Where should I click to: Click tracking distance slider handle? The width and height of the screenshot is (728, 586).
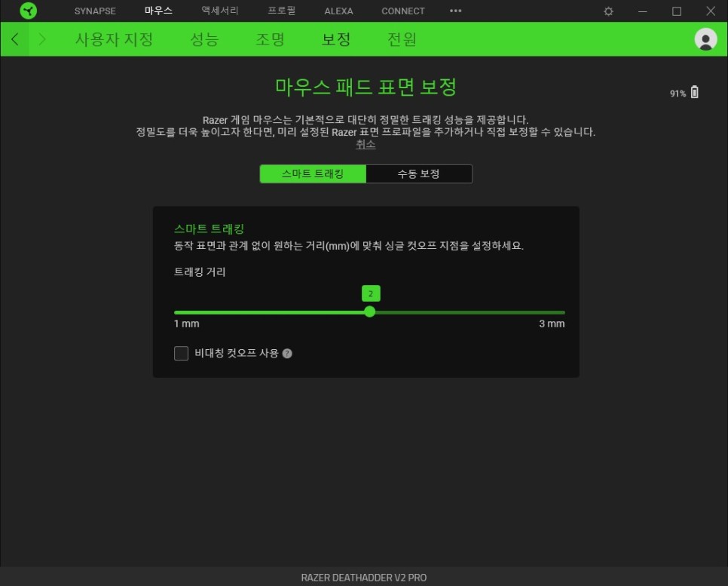[x=369, y=311]
